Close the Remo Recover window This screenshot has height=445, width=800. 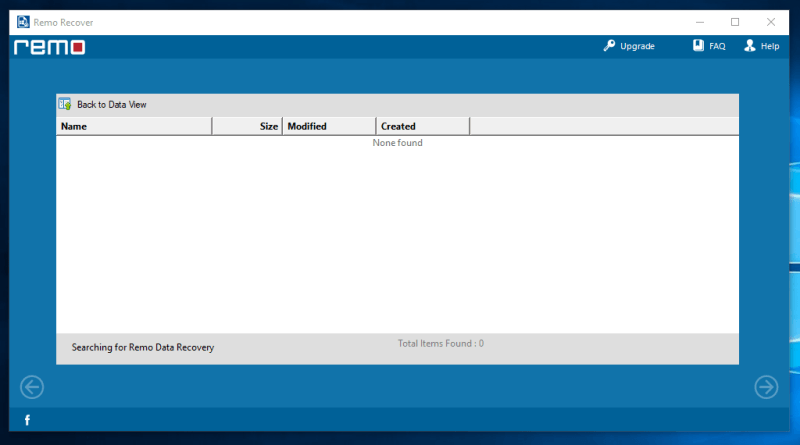771,22
